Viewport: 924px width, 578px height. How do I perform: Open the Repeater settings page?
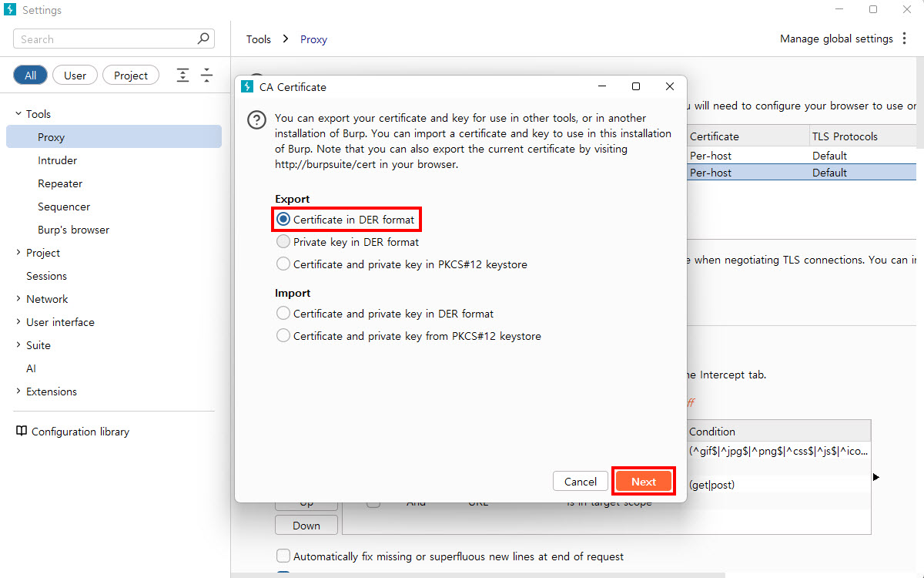coord(60,183)
